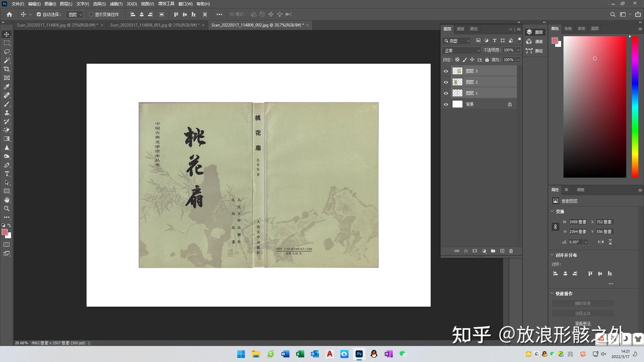Click the 查看更多 link

583,323
